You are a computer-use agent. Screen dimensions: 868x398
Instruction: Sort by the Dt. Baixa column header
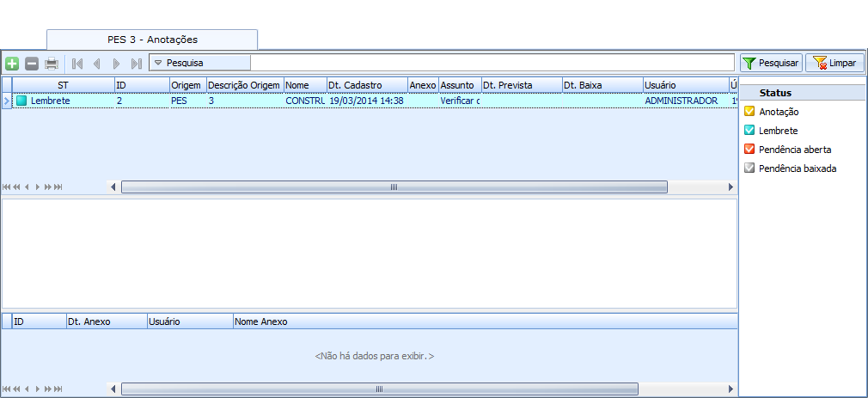(602, 85)
